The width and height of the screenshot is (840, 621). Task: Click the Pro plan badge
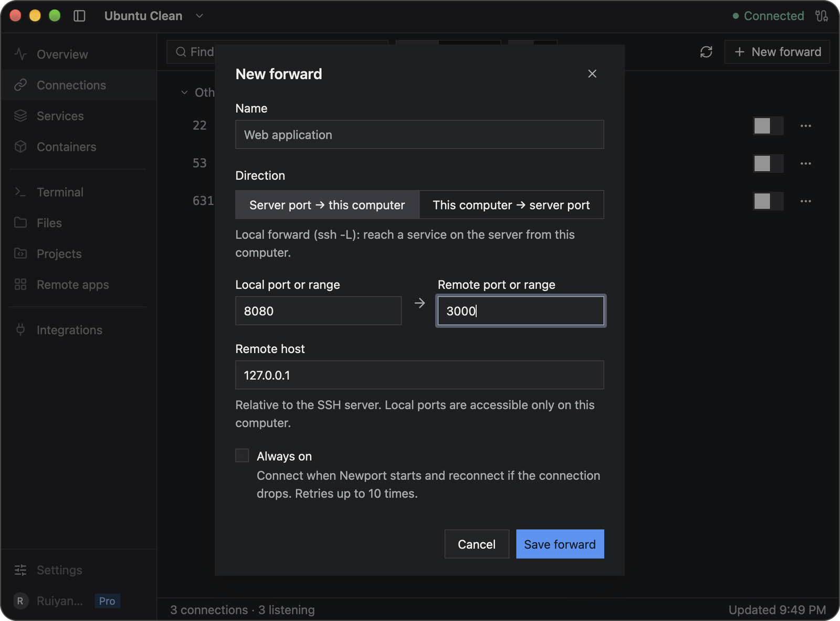[x=107, y=601]
